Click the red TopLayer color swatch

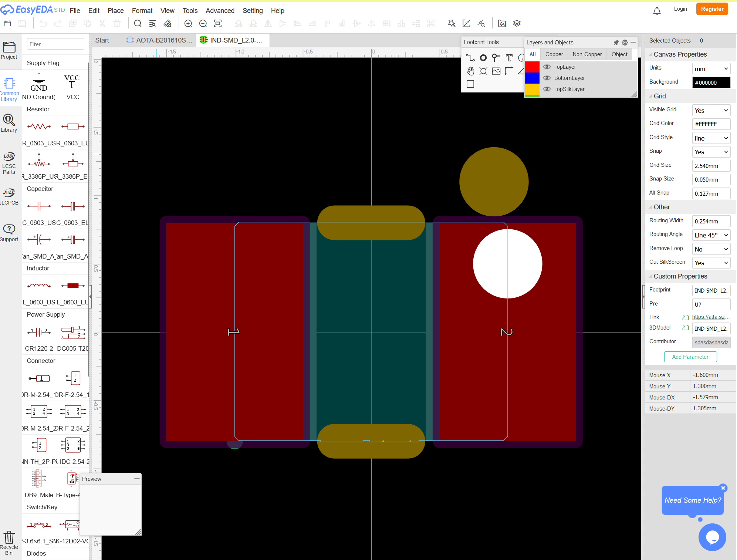[x=532, y=67]
